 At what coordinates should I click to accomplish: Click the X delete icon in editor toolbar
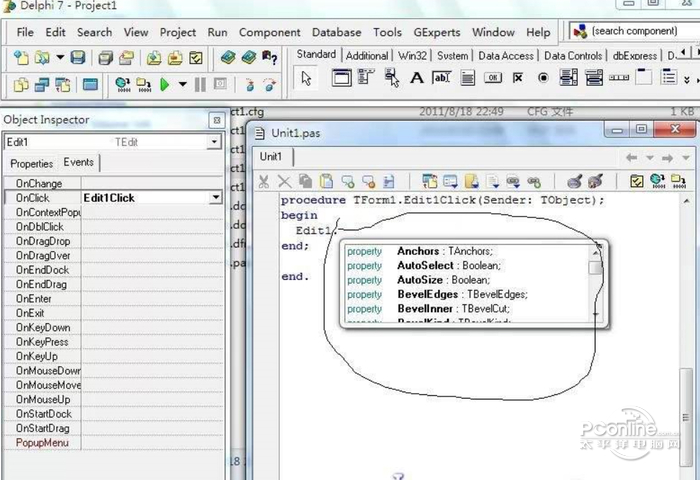coord(284,182)
